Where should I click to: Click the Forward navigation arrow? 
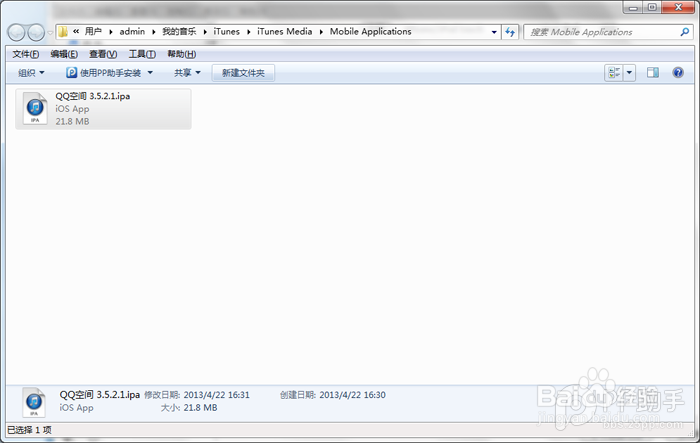tap(36, 32)
